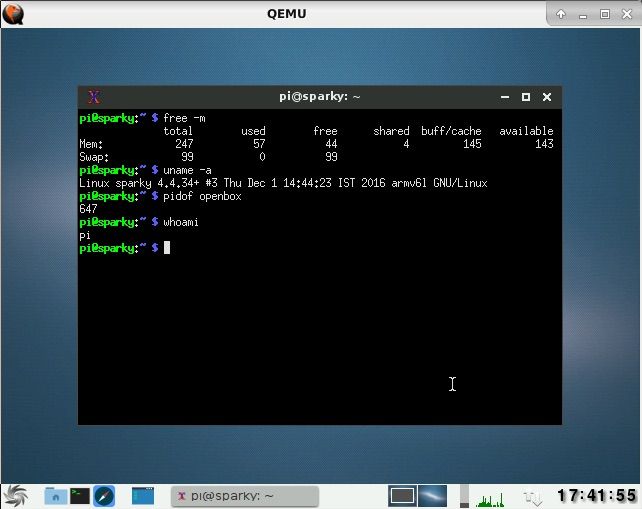Click the QEMU logo icon in title bar

coord(13,14)
